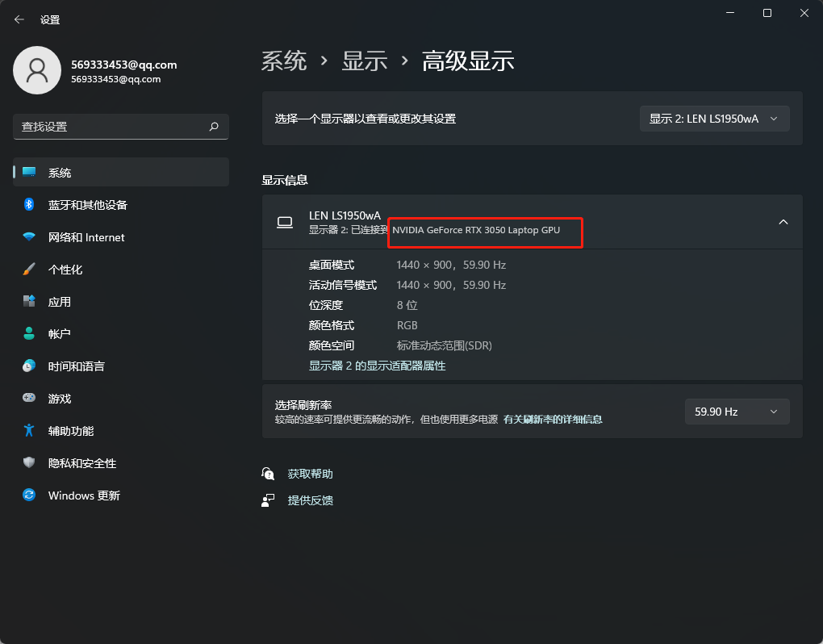Open 隐私和安全性 settings
This screenshot has height=644, width=823.
coord(121,463)
